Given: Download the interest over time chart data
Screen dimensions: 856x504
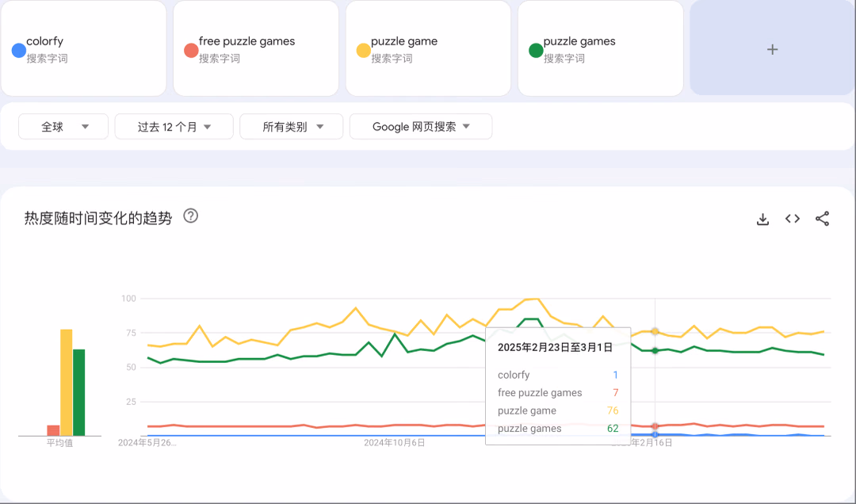Looking at the screenshot, I should click(762, 219).
